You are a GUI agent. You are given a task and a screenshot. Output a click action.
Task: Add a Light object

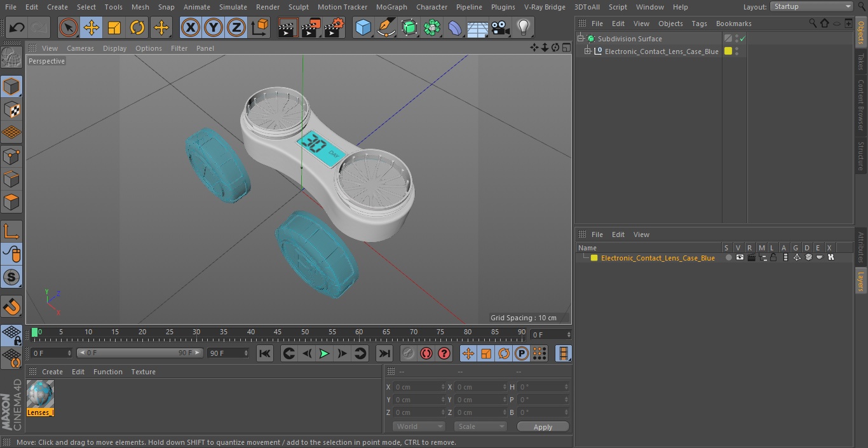tap(523, 28)
